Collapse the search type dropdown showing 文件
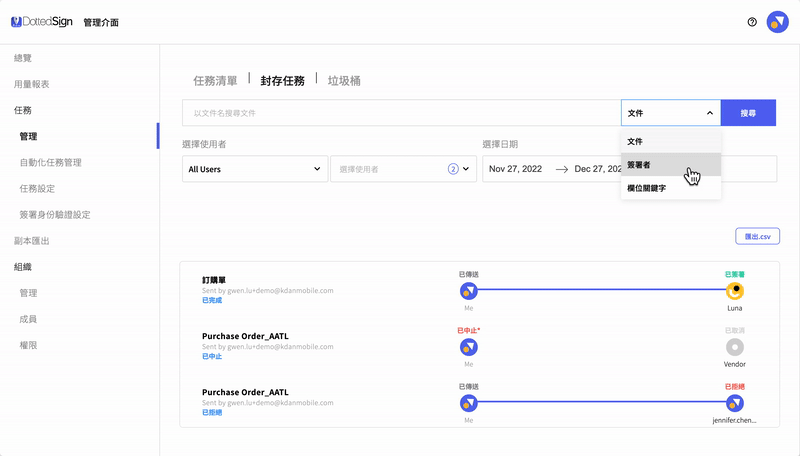 click(x=670, y=113)
